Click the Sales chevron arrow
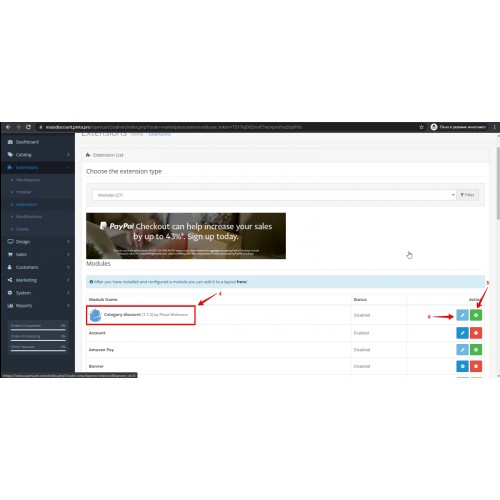500x500 pixels. [68, 254]
